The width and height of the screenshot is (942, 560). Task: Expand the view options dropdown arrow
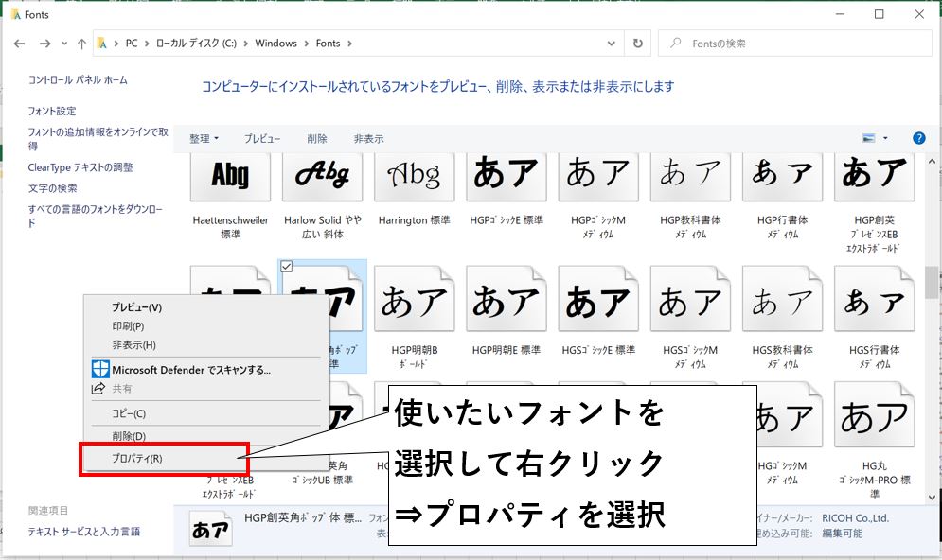coord(886,138)
